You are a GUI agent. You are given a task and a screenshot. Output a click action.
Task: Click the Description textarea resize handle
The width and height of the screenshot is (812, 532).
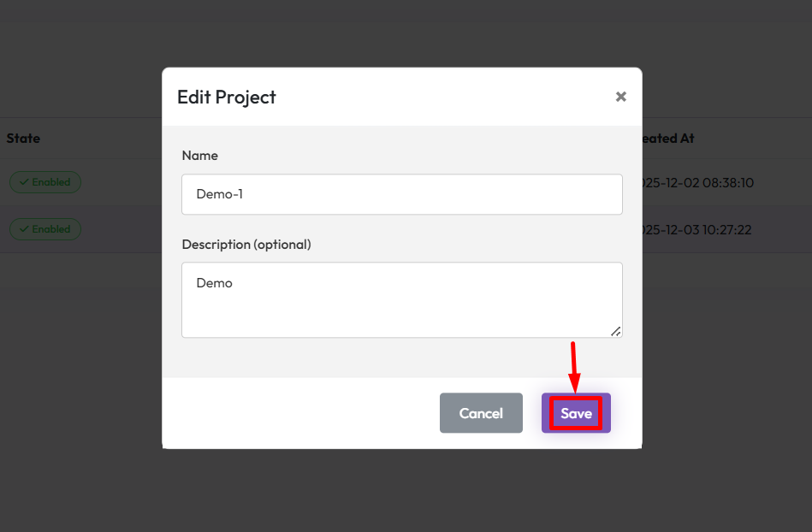pyautogui.click(x=616, y=331)
